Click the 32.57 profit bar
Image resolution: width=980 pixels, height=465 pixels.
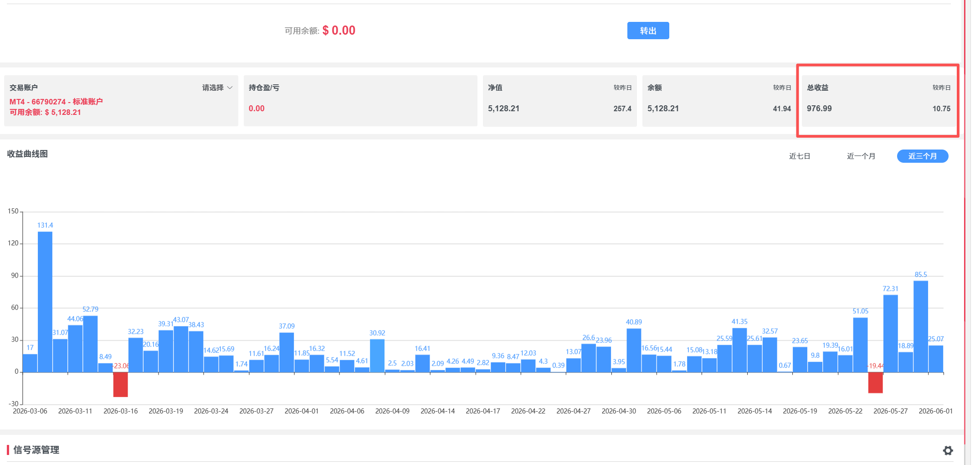point(770,355)
